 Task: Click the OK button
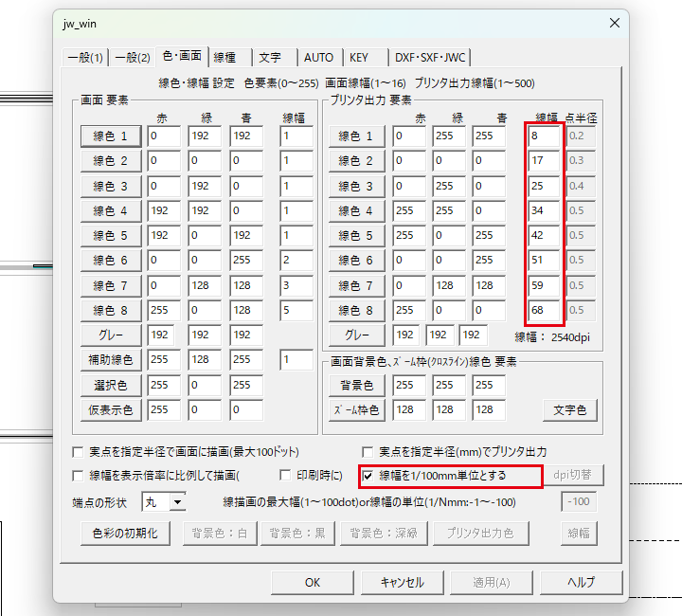coord(313,583)
